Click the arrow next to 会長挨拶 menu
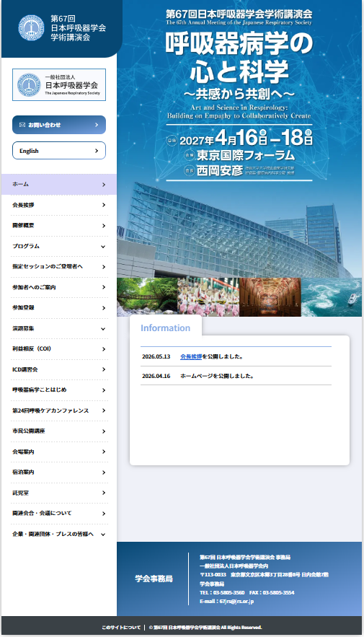The width and height of the screenshot is (364, 637). [x=104, y=205]
